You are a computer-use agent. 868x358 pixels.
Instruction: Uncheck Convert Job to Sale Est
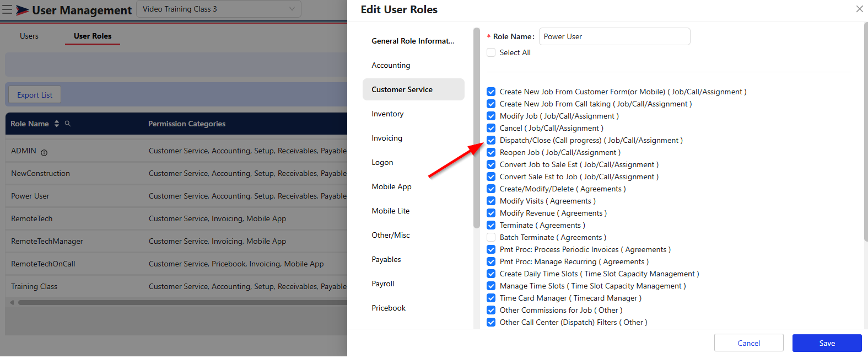[491, 164]
